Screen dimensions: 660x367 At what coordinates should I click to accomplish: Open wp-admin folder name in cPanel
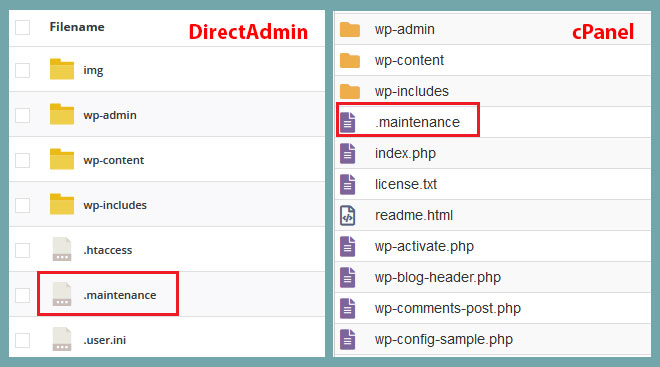pyautogui.click(x=405, y=29)
